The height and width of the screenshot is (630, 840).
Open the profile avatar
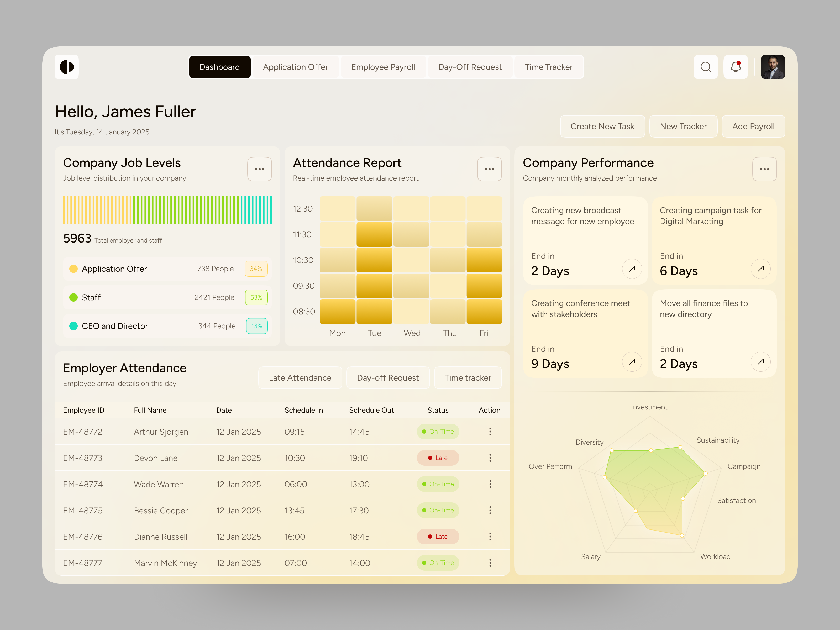pyautogui.click(x=773, y=67)
